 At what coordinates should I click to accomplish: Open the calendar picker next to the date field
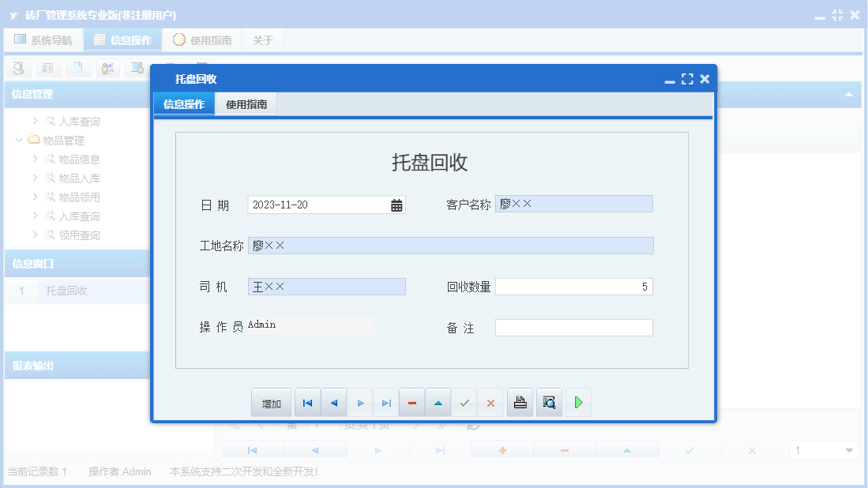pos(398,205)
